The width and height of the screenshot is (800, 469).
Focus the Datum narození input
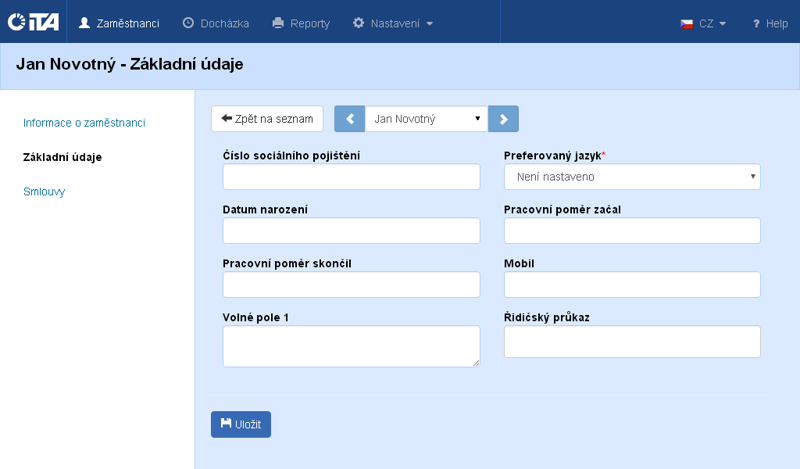click(351, 231)
